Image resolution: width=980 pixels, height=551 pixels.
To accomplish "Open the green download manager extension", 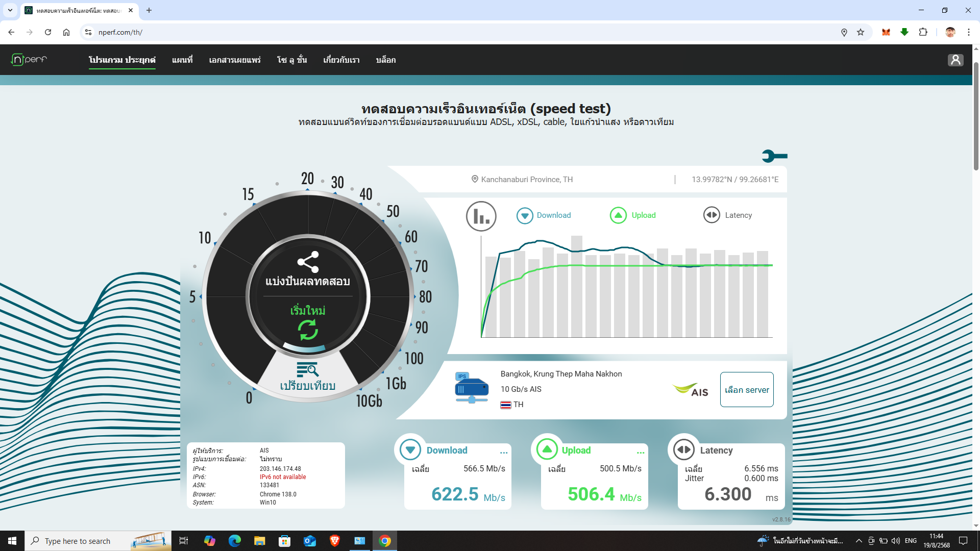I will [x=904, y=32].
